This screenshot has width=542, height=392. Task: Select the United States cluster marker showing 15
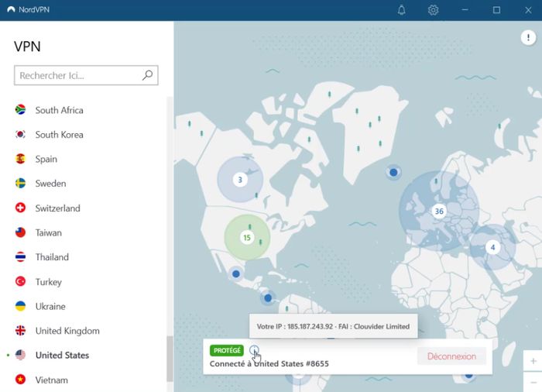[247, 237]
